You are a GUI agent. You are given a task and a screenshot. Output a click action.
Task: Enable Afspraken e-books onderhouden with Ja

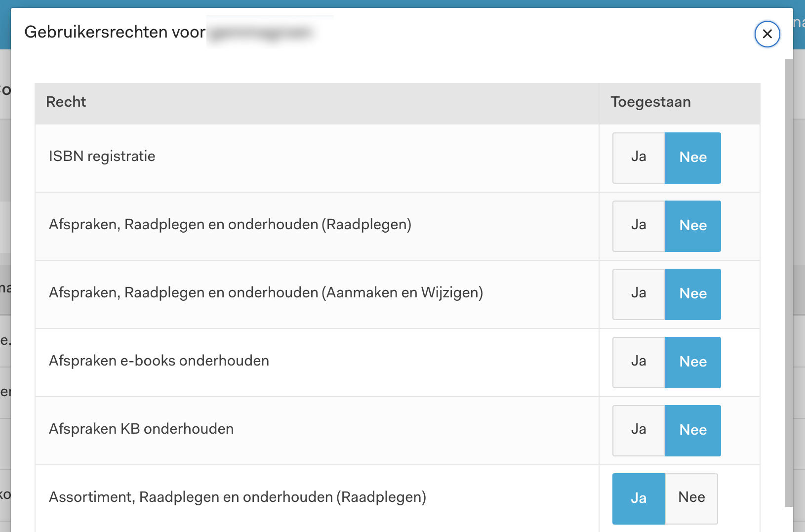[639, 362]
